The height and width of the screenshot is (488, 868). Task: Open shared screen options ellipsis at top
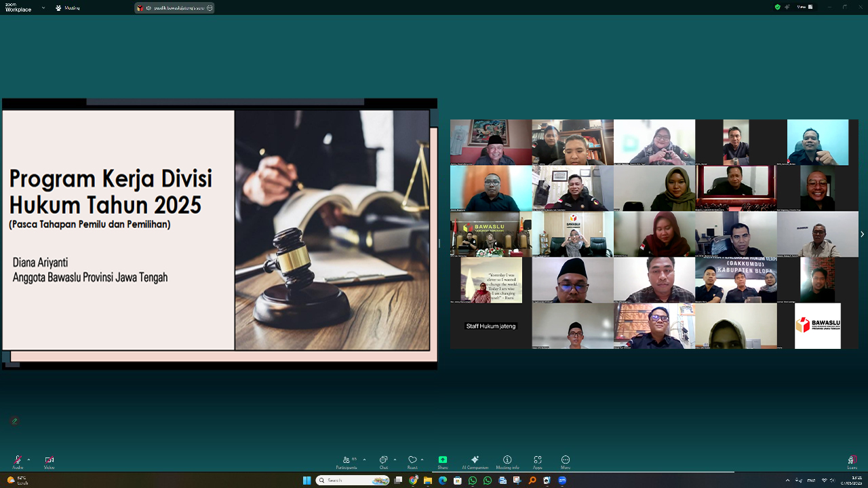[x=210, y=8]
